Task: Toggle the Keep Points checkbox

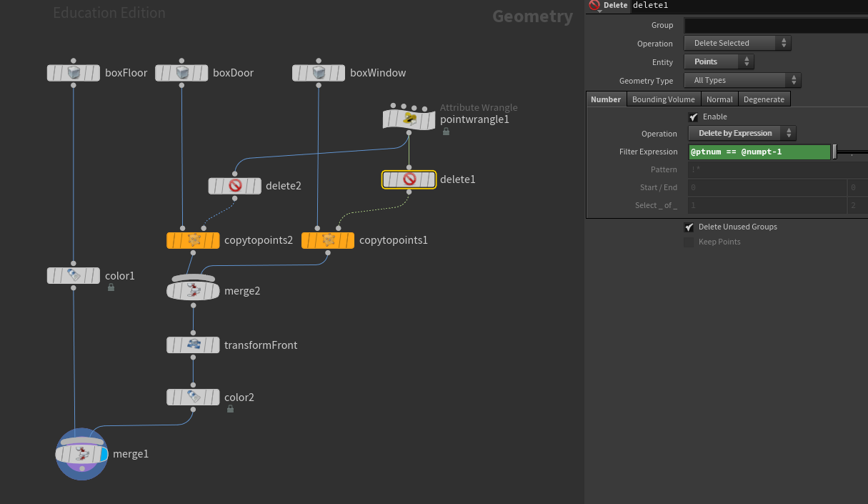Action: (689, 242)
